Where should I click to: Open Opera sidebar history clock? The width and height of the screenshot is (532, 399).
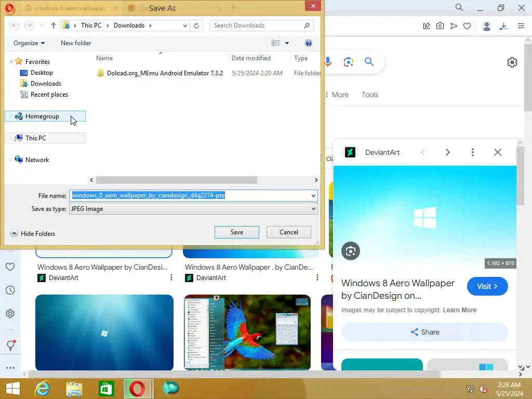click(10, 290)
